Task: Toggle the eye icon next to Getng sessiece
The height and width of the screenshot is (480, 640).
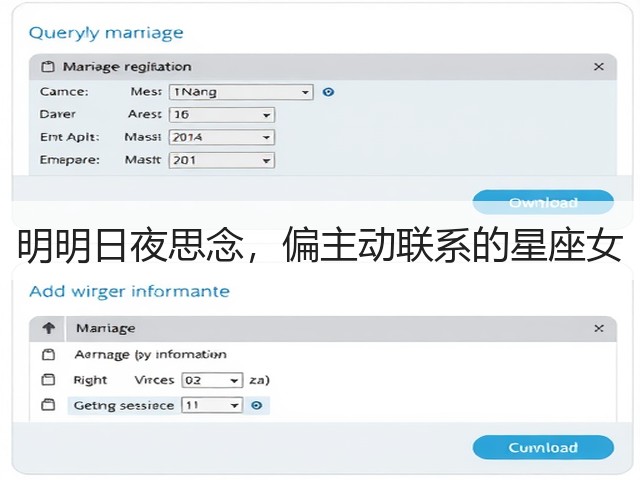Action: [x=256, y=405]
